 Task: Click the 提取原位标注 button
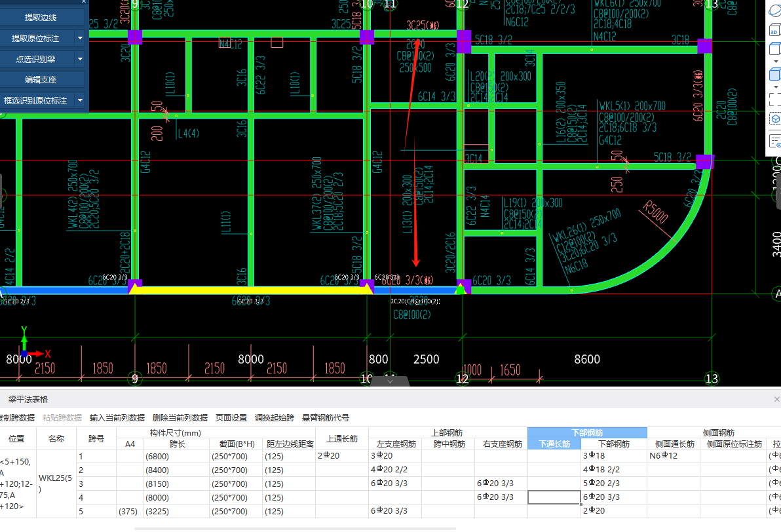click(x=36, y=39)
